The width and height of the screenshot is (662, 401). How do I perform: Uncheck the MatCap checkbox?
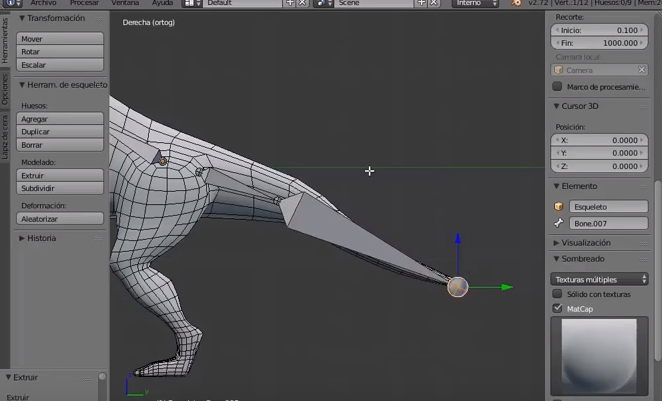[x=558, y=309]
